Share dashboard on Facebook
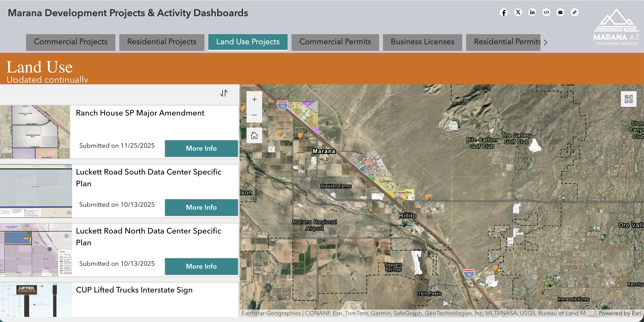The height and width of the screenshot is (322, 644). (x=504, y=13)
